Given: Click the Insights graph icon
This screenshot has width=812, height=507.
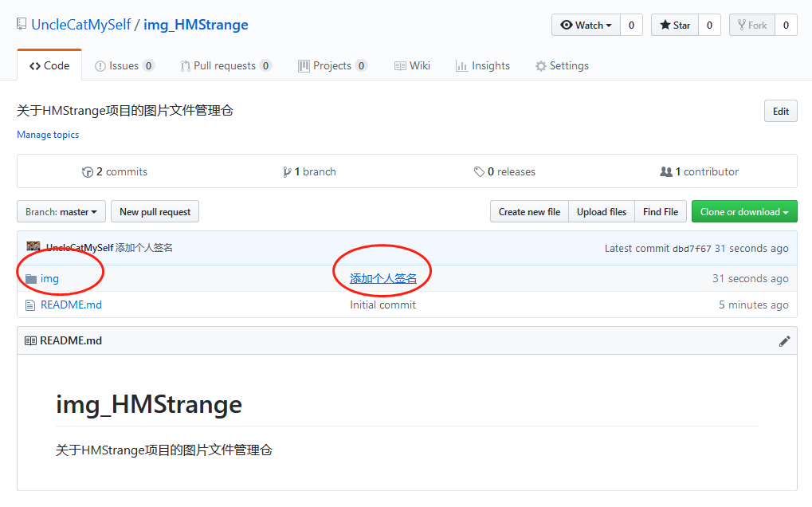Looking at the screenshot, I should 461,66.
